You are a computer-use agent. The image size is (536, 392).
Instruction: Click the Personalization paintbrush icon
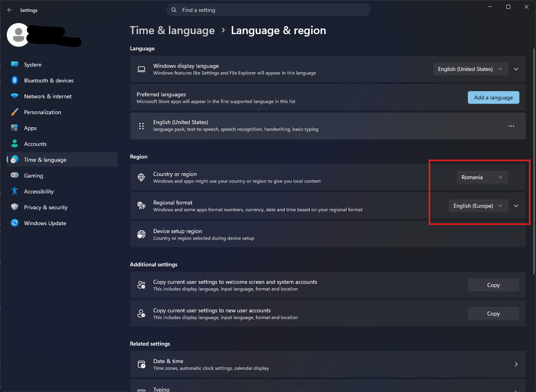coord(15,112)
